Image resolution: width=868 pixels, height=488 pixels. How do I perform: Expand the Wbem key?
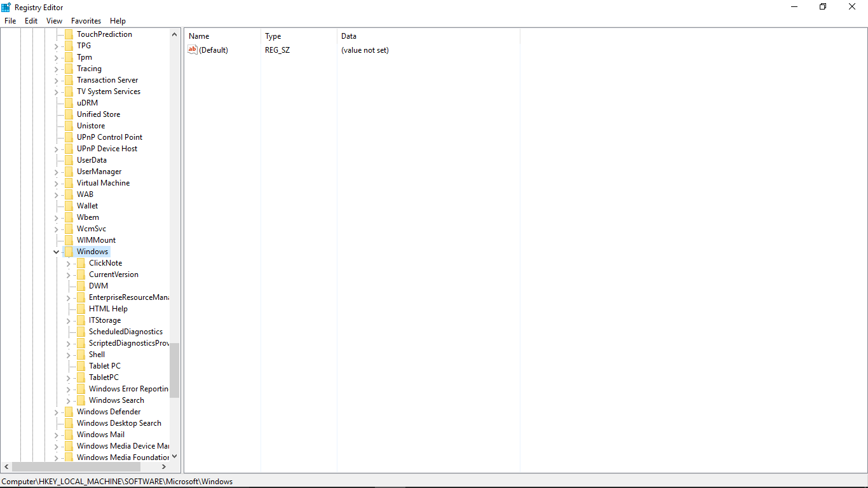click(57, 217)
